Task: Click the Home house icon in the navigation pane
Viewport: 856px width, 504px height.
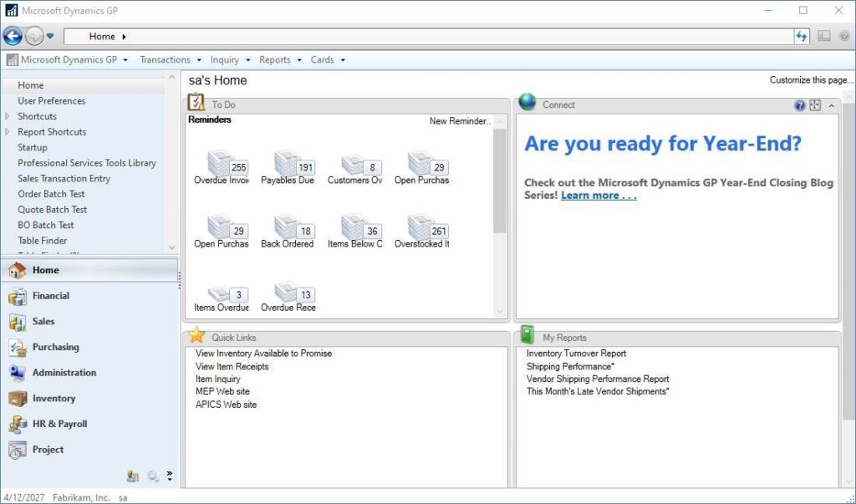Action: point(17,270)
